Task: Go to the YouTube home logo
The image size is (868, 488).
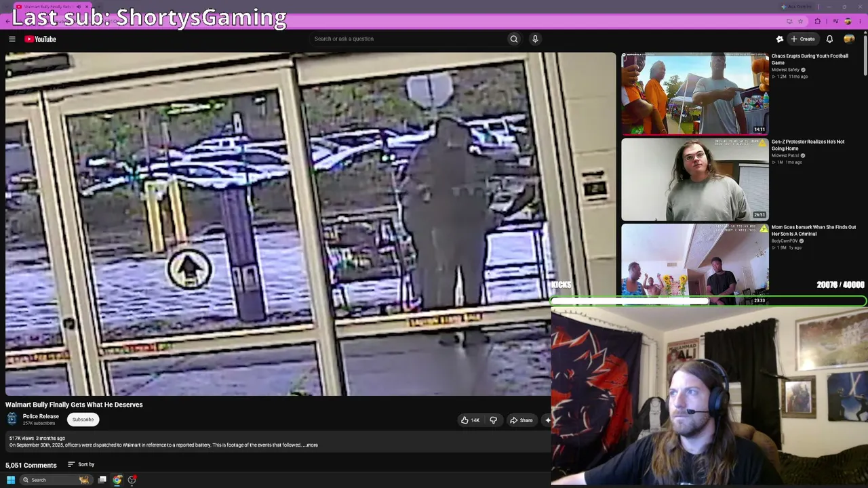Action: pyautogui.click(x=40, y=39)
